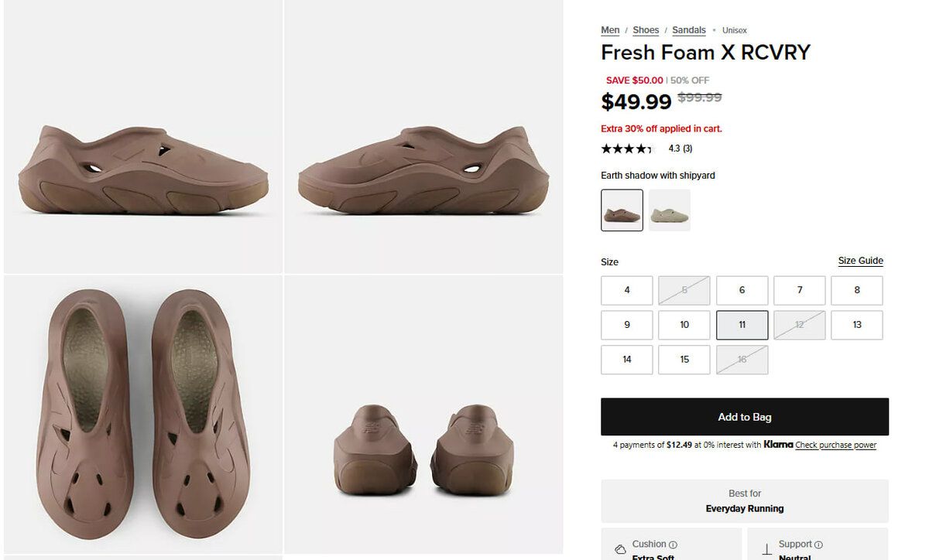Open the Shoes breadcrumb link
The height and width of the screenshot is (560, 929).
point(646,30)
